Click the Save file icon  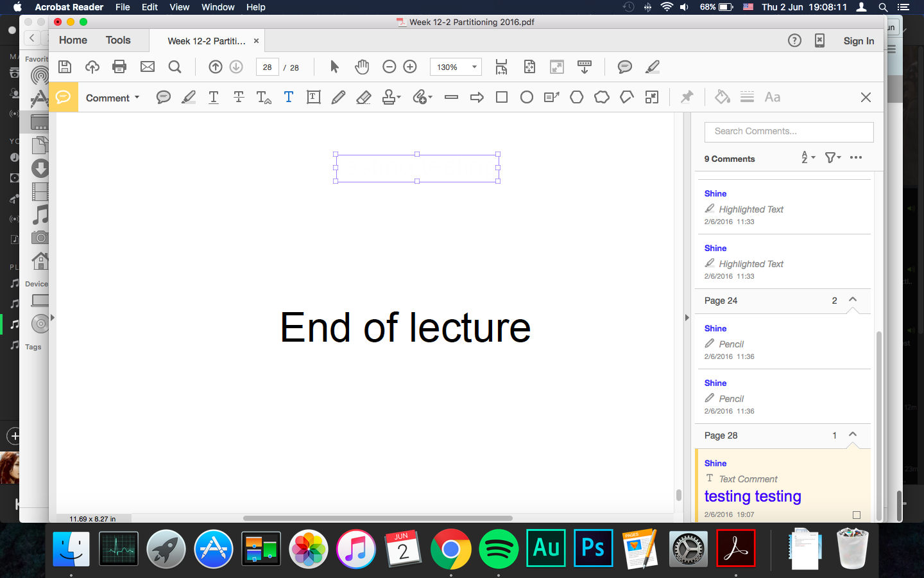click(x=64, y=67)
